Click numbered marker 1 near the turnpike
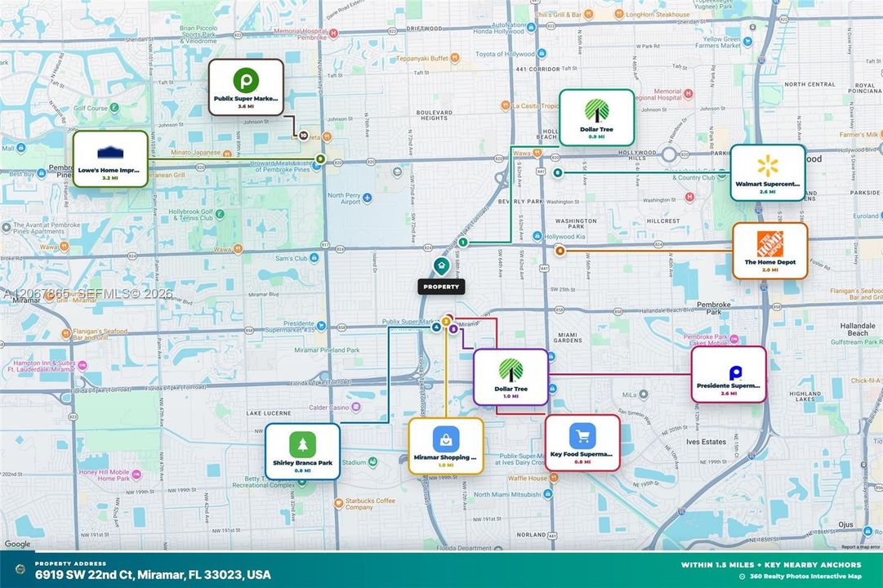This screenshot has width=883, height=588. (463, 243)
